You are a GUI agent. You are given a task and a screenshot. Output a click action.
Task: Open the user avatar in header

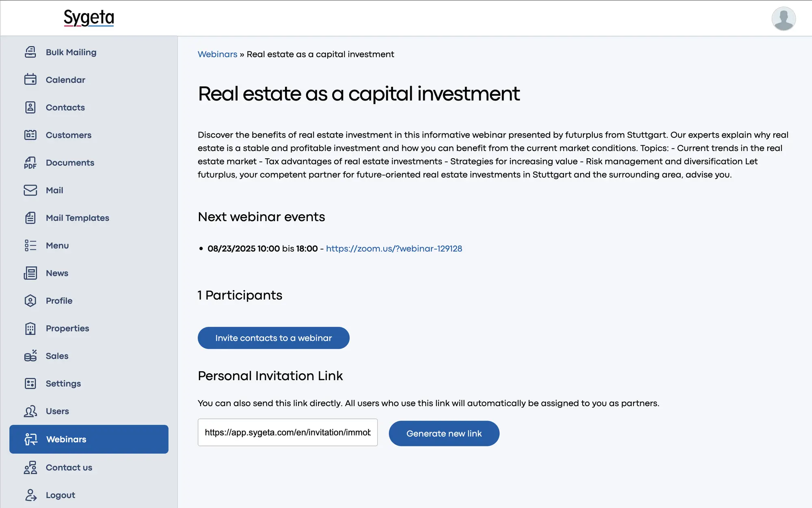coord(783,18)
